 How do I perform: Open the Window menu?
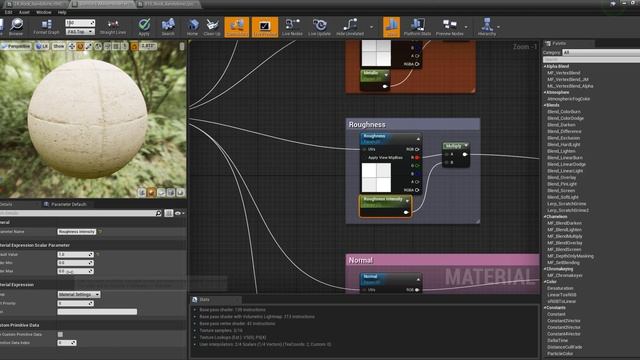[x=44, y=12]
